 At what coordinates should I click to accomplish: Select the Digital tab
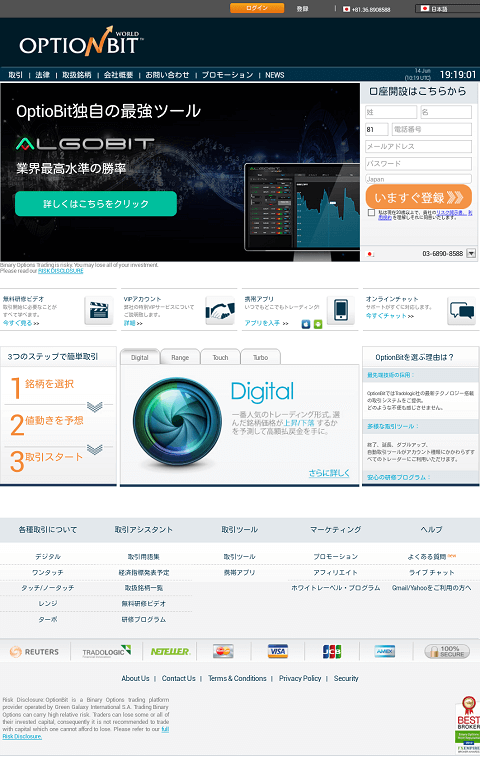click(x=140, y=357)
